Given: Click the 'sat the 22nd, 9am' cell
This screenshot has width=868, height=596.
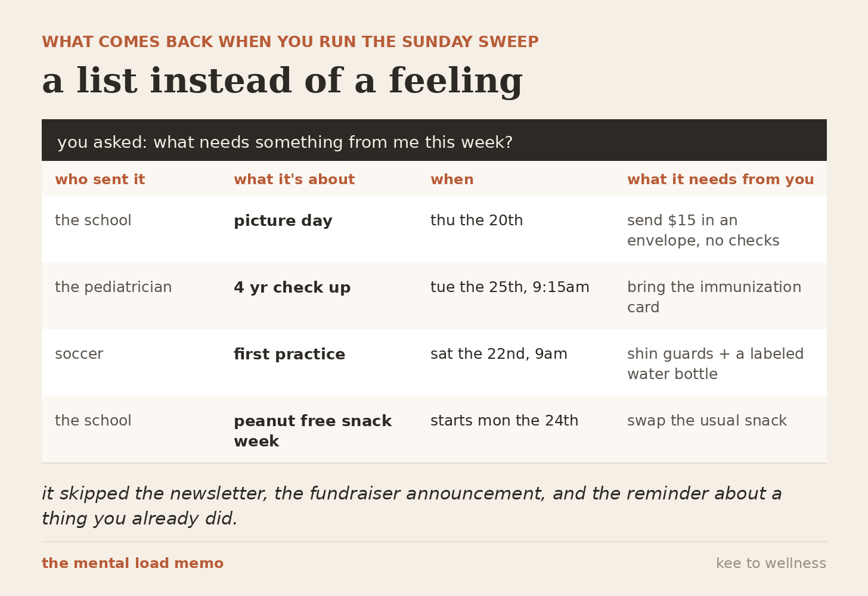Looking at the screenshot, I should (x=498, y=354).
